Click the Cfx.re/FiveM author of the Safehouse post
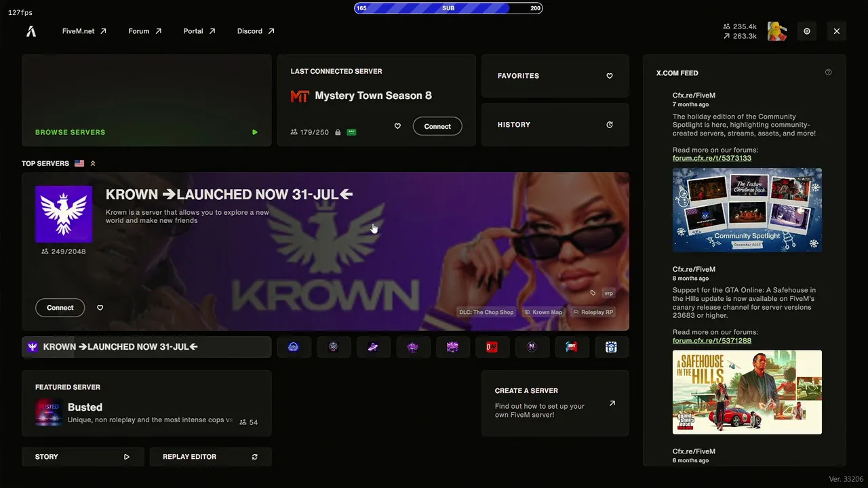The width and height of the screenshot is (868, 488). [694, 269]
